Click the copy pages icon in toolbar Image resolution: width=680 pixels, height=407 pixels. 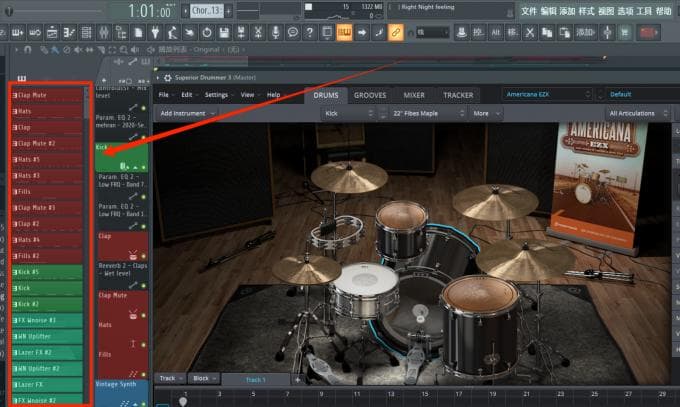547,33
